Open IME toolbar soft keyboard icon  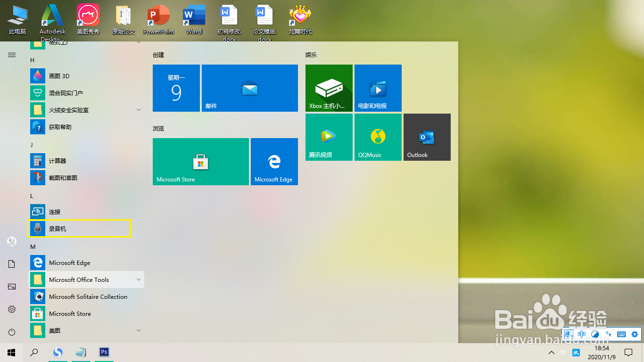[621, 334]
